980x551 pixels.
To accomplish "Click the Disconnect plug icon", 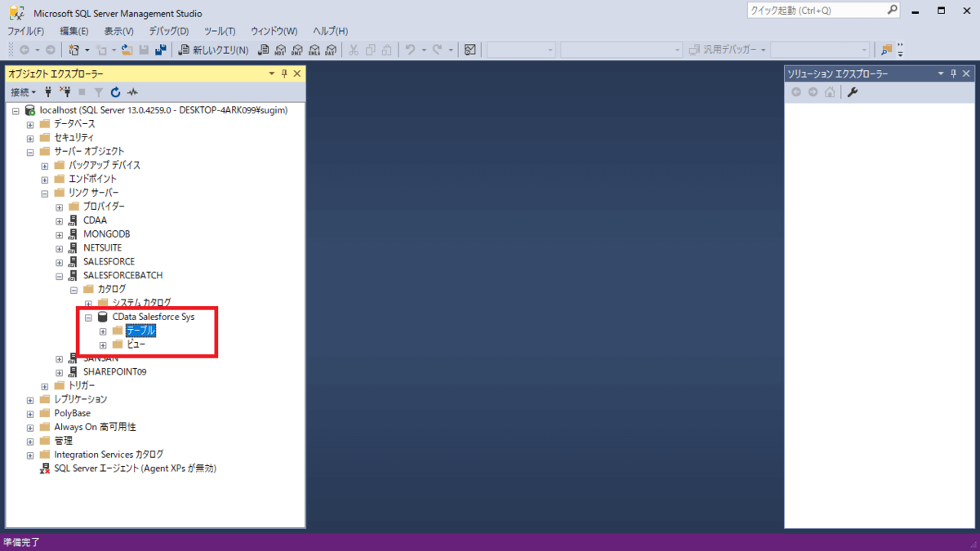I will pyautogui.click(x=66, y=92).
